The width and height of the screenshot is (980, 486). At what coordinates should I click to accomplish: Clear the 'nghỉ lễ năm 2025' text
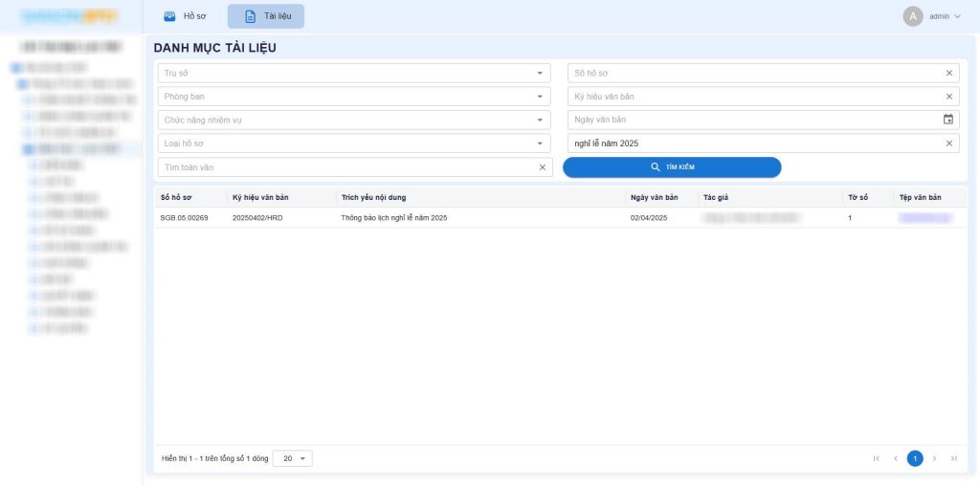point(948,144)
